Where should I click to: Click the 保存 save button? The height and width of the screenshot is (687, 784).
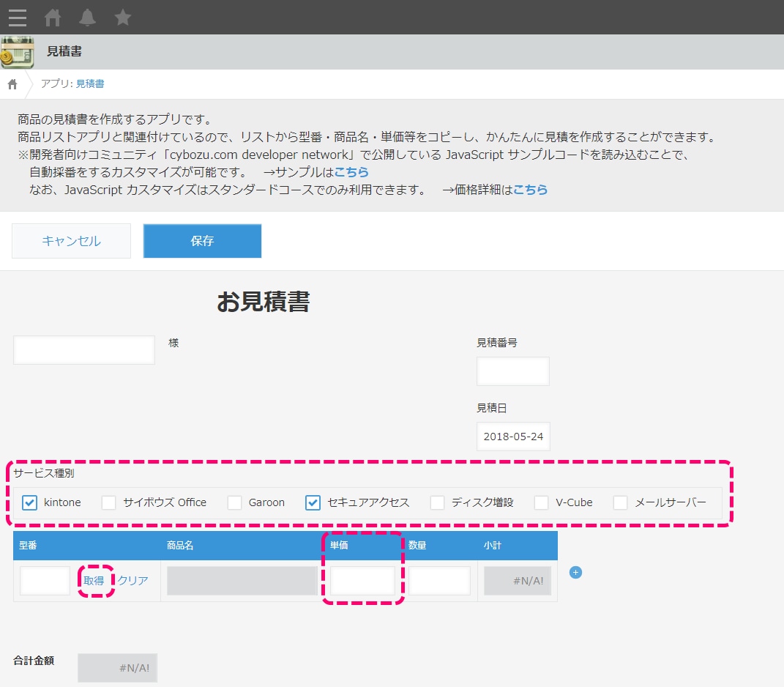pyautogui.click(x=202, y=240)
